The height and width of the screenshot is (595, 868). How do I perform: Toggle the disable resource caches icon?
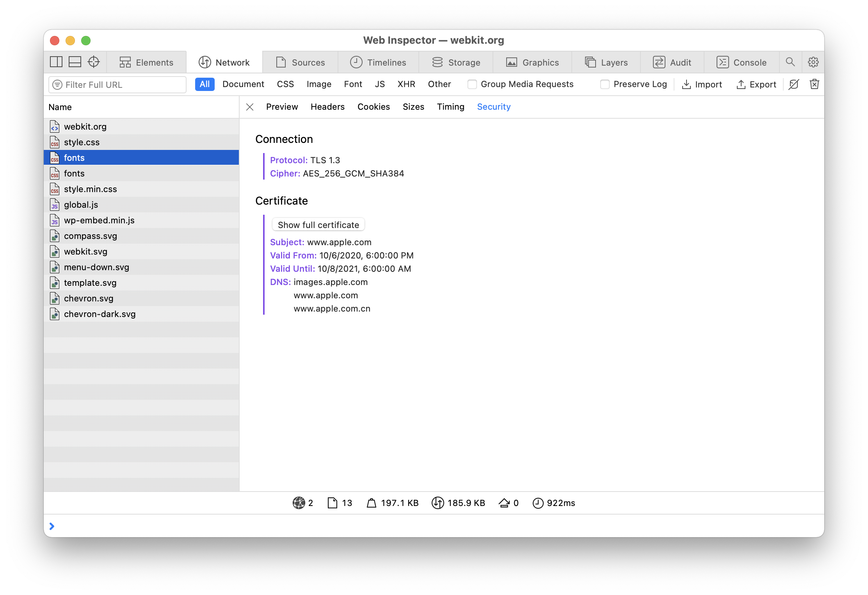(x=794, y=84)
